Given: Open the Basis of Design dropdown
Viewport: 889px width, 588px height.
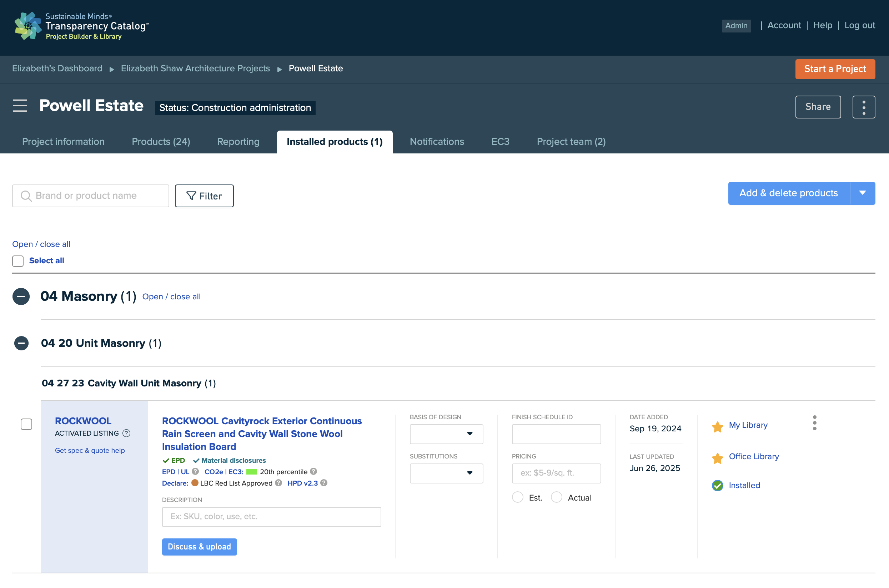Looking at the screenshot, I should pyautogui.click(x=446, y=434).
